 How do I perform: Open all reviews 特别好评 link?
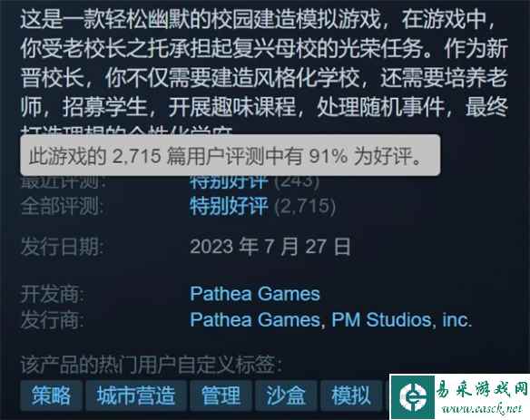(229, 206)
